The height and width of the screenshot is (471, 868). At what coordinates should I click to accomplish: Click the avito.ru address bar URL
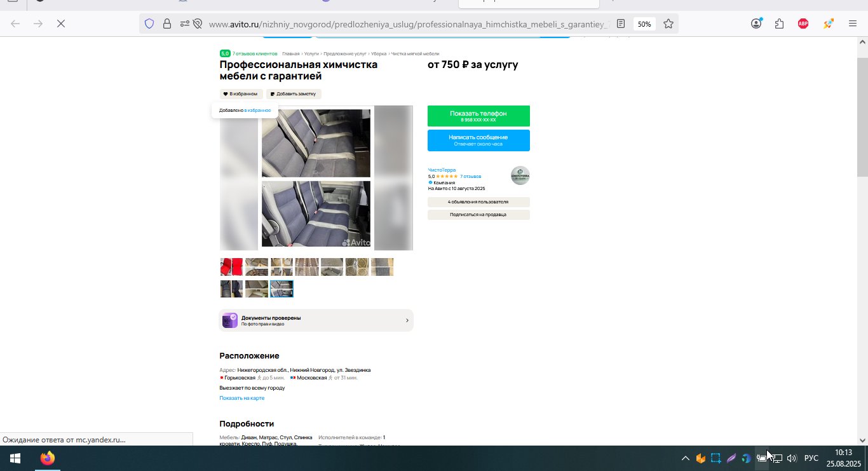(409, 24)
